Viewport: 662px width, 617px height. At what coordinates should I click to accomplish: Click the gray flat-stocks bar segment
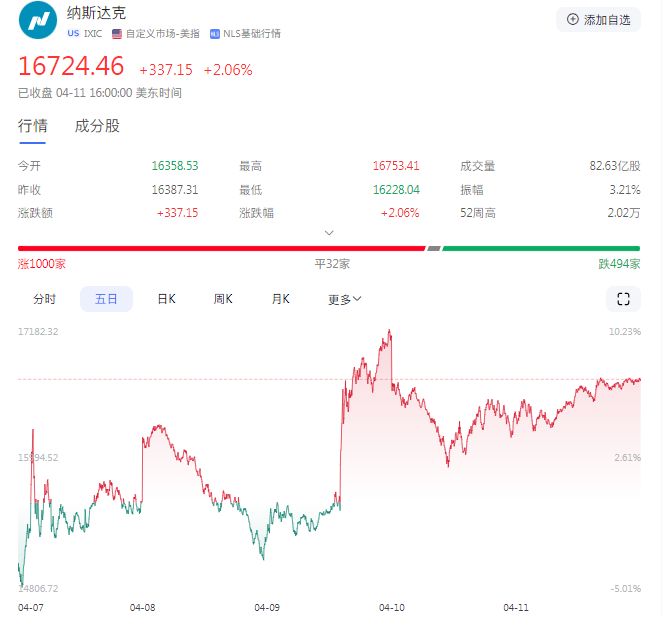tap(434, 248)
